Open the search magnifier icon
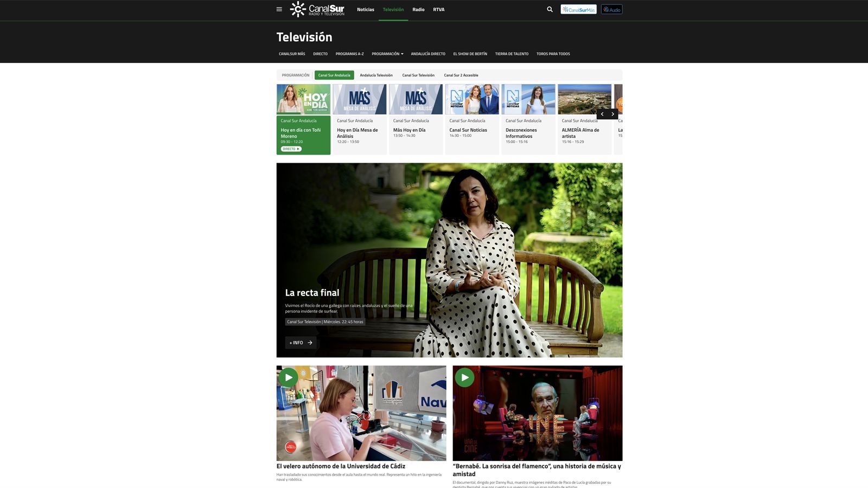The image size is (868, 488). (x=550, y=9)
